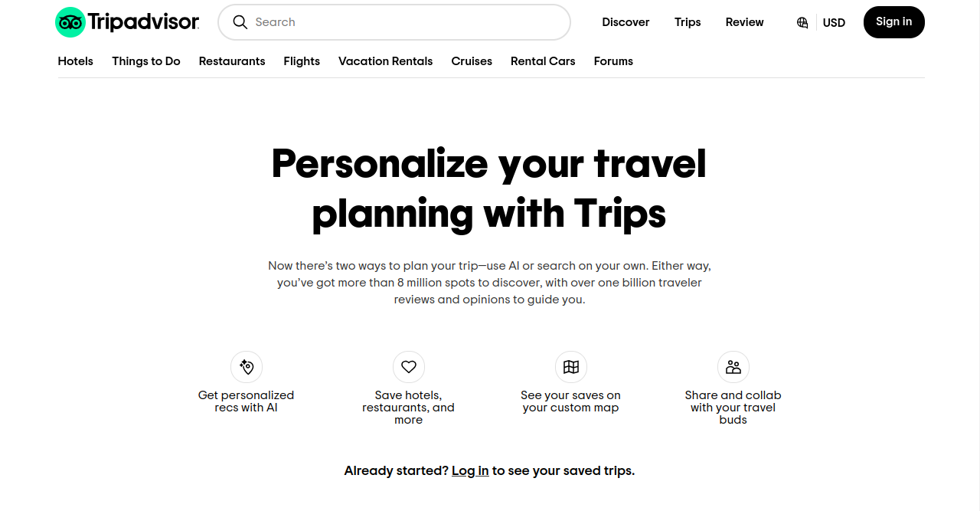Click the search magnifier icon
The image size is (980, 511).
pos(240,22)
